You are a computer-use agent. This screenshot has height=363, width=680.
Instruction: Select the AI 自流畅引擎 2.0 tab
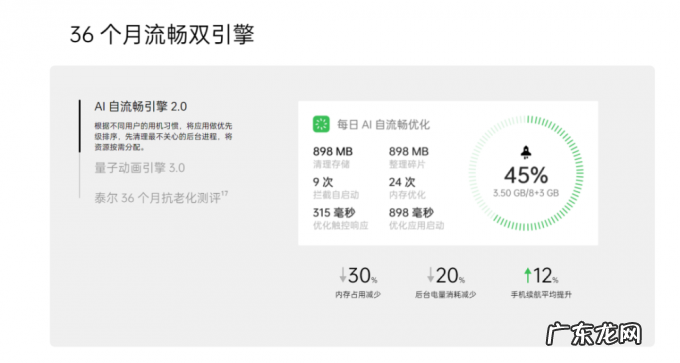(x=141, y=107)
